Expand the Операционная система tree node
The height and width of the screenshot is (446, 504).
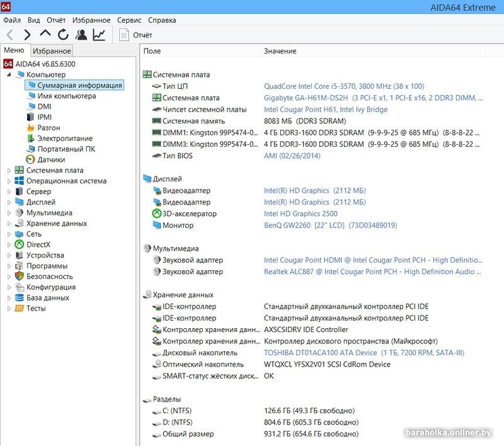coord(9,181)
